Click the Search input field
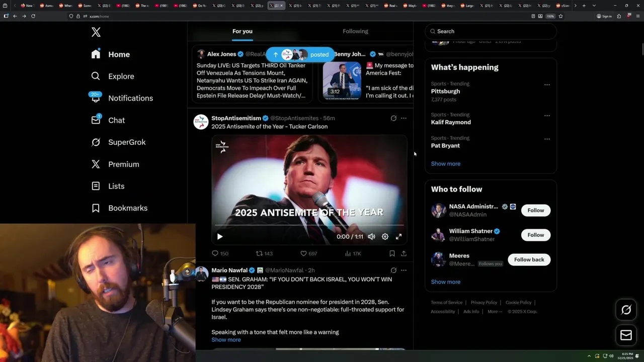The height and width of the screenshot is (362, 644). (491, 31)
